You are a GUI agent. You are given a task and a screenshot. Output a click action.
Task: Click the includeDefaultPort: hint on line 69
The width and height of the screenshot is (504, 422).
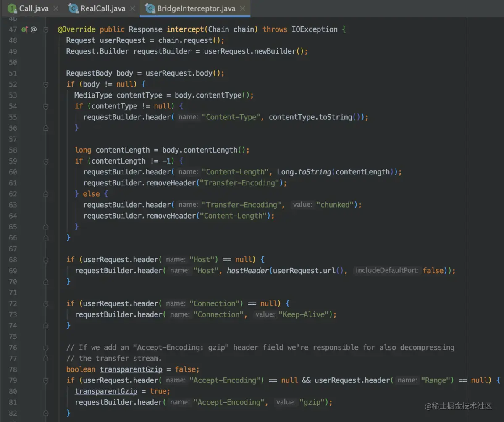click(x=387, y=271)
